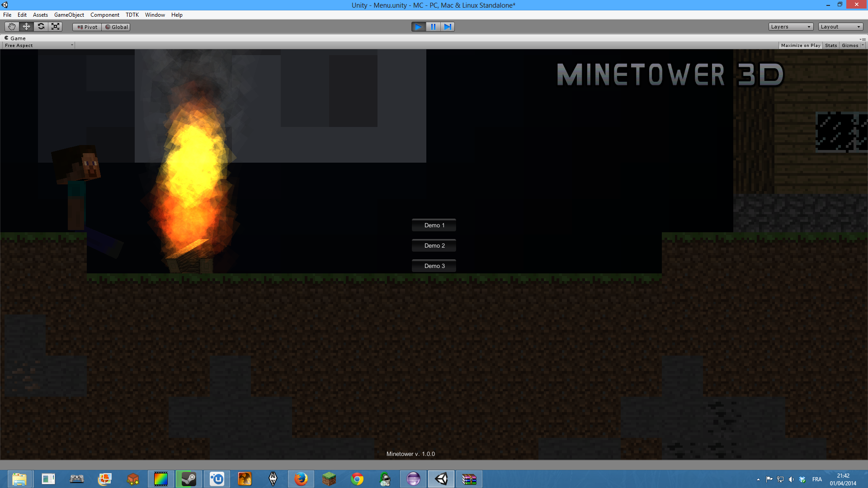
Task: Toggle the Stats overlay
Action: click(x=830, y=45)
